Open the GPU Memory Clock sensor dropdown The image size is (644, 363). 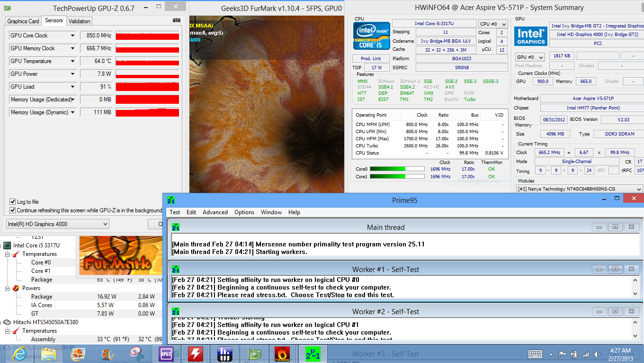(x=72, y=48)
